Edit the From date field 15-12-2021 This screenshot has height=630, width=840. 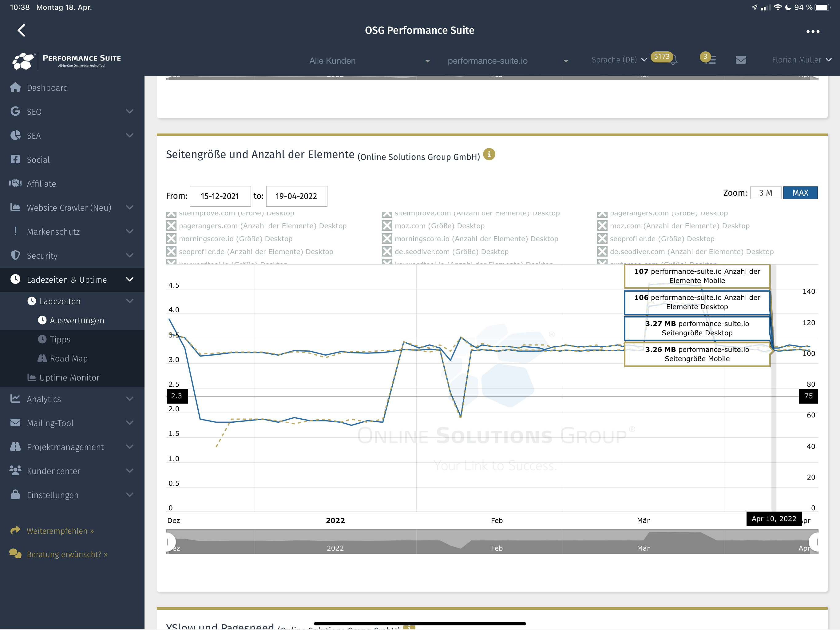coord(220,196)
